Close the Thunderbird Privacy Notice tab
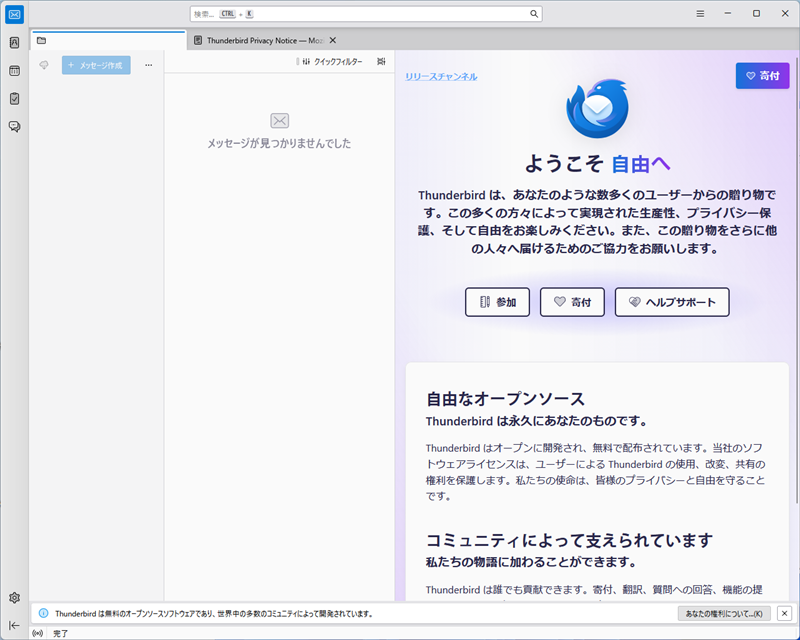 point(333,40)
